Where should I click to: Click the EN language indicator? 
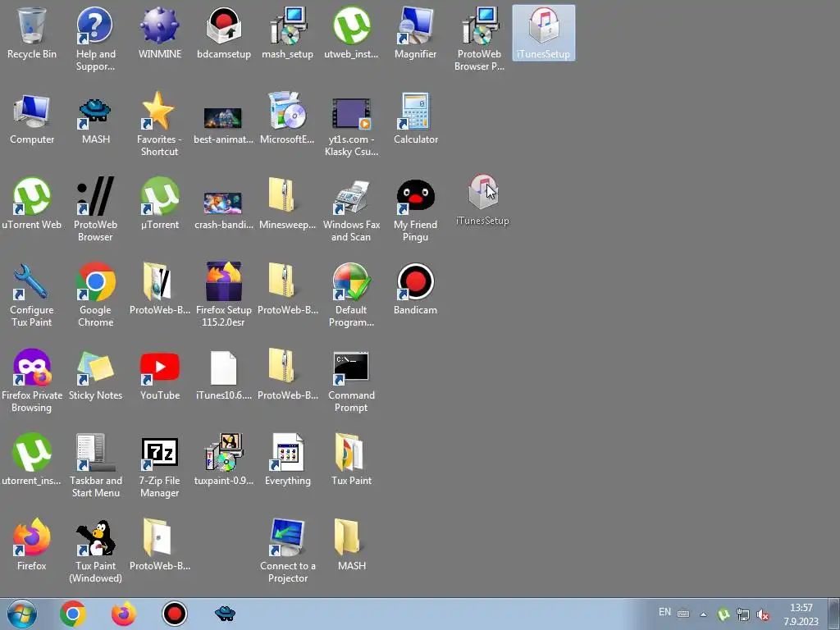tap(664, 612)
